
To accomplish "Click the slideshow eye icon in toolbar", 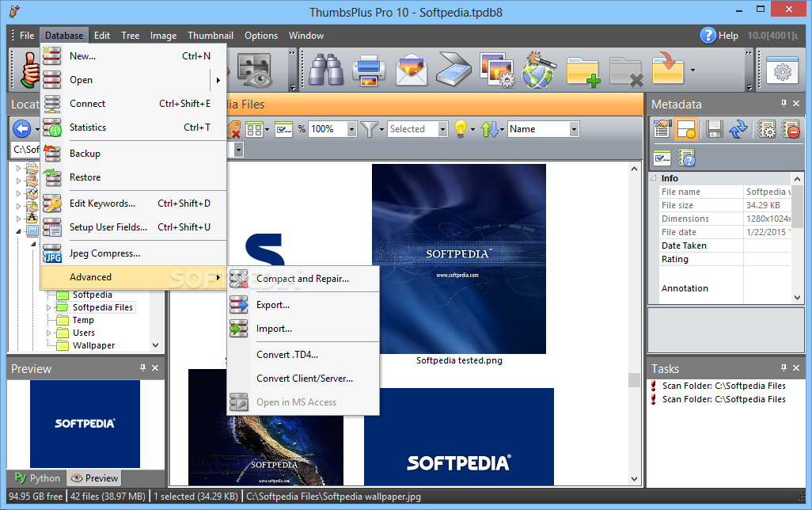I will coord(254,70).
